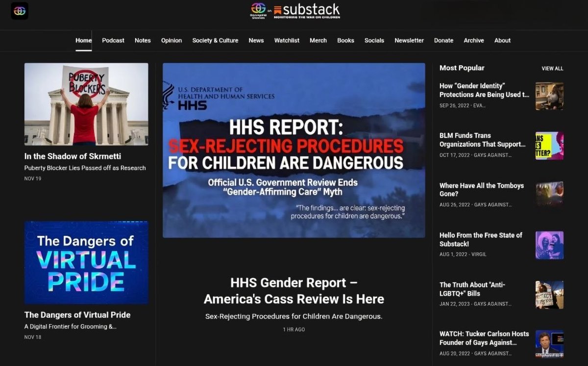This screenshot has height=366, width=588.
Task: Open 'The Truth About Anti-LGBTQ+ Bills' post
Action: 472,289
